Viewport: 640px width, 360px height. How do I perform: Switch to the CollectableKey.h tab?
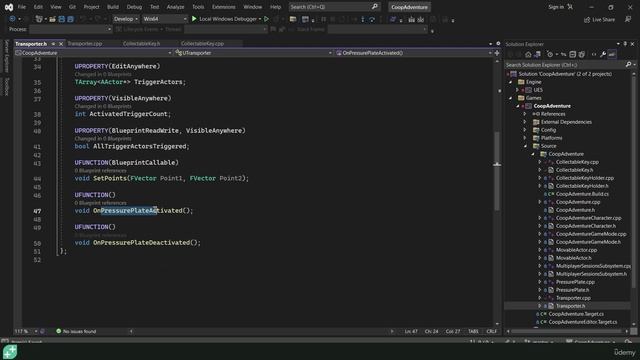point(142,44)
